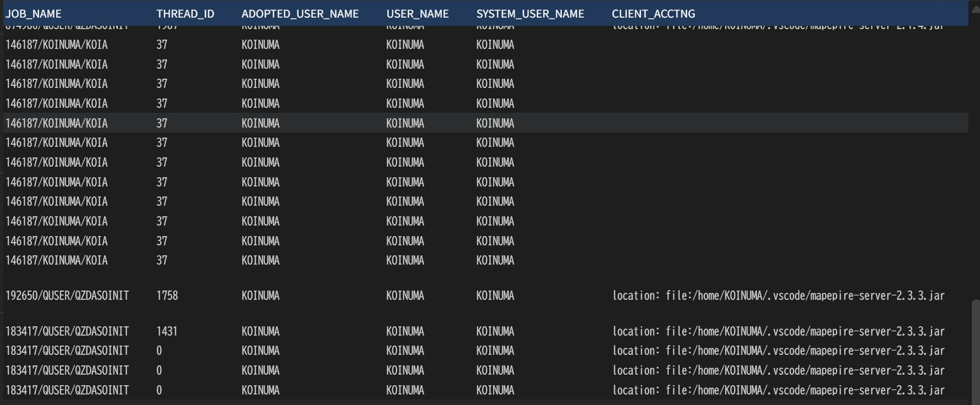Click thread ID cell 1758

tap(167, 296)
